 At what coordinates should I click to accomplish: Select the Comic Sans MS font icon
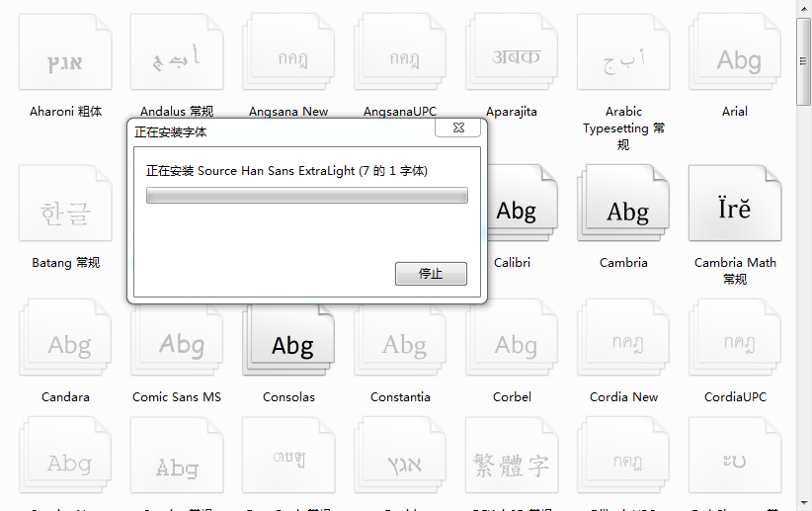click(177, 339)
